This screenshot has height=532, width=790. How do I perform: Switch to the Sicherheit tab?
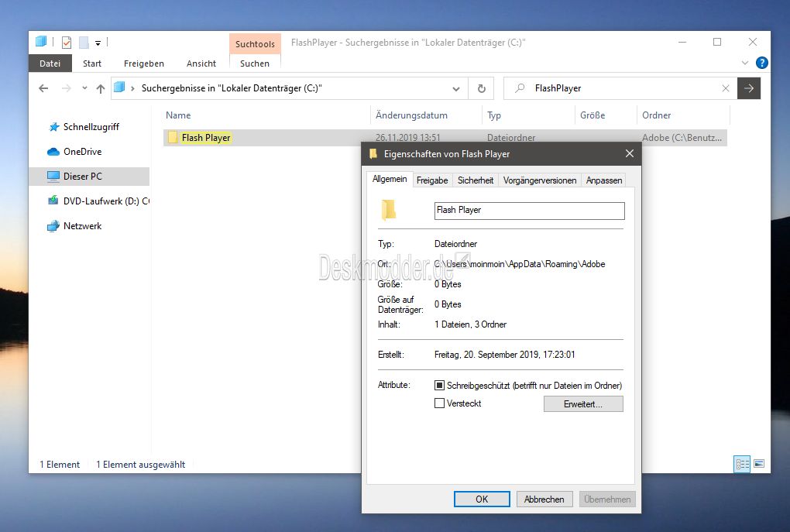click(475, 180)
